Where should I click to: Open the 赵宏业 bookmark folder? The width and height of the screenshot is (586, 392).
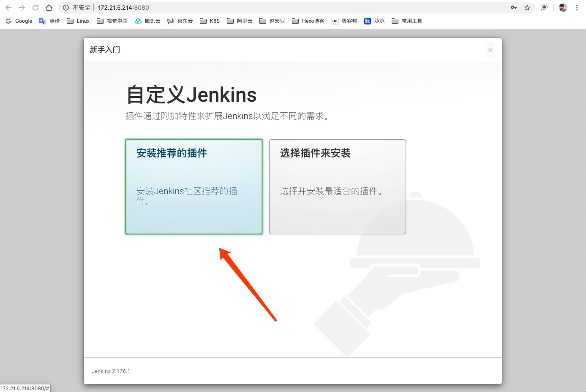click(272, 21)
